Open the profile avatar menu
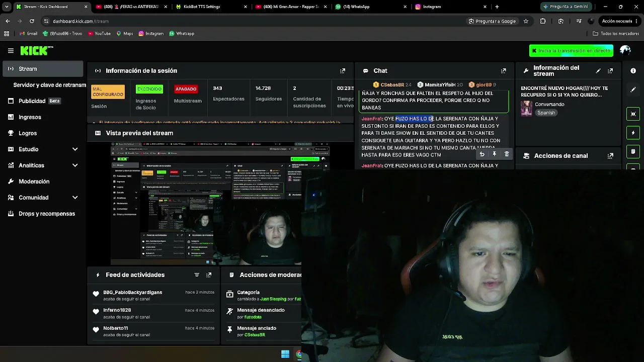The image size is (644, 362). [625, 50]
